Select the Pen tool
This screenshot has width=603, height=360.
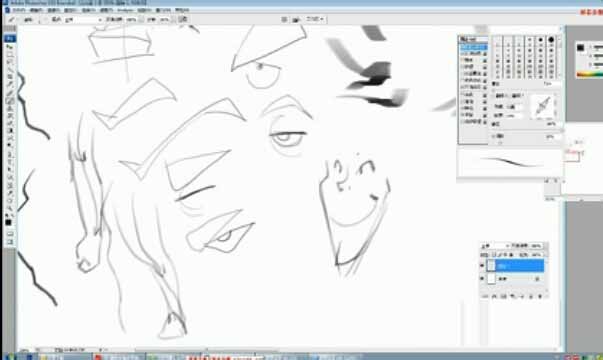(10, 154)
